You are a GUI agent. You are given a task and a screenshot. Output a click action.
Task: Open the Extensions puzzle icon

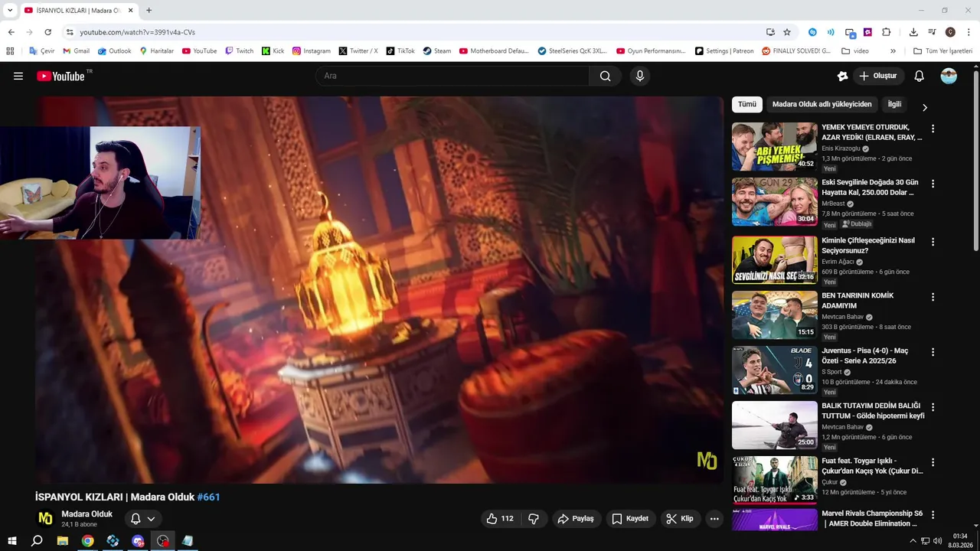tap(887, 32)
